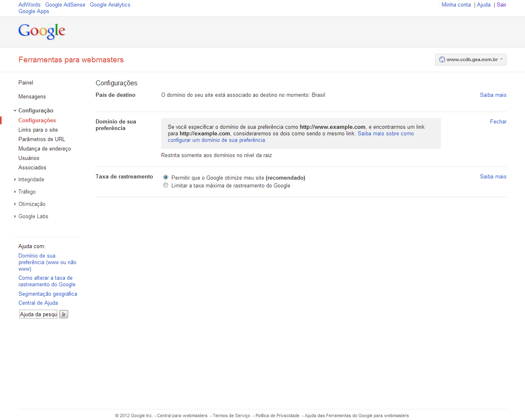Viewport: 525px width, 420px height.
Task: Click the Ajuda da pesquisa input field
Action: tap(39, 314)
